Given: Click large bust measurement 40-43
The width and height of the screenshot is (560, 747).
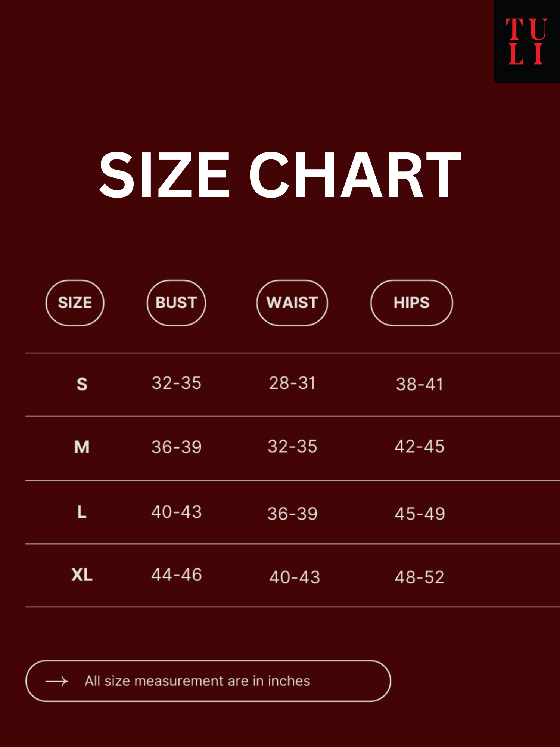Looking at the screenshot, I should (177, 512).
